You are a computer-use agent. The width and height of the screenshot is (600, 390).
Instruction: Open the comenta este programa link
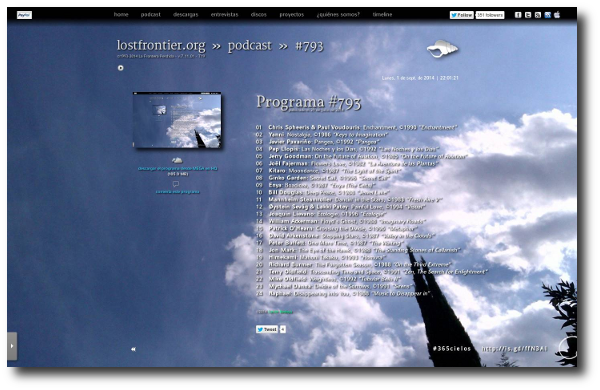[x=178, y=192]
